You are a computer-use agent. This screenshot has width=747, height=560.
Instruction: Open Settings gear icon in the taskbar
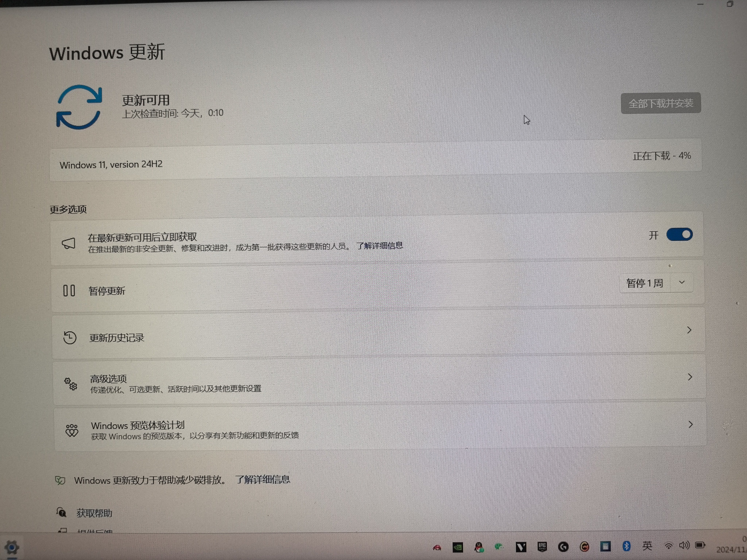11,547
